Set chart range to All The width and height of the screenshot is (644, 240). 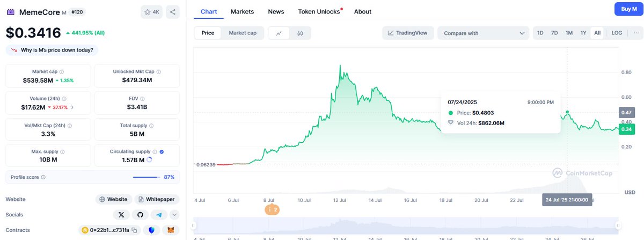(x=597, y=33)
